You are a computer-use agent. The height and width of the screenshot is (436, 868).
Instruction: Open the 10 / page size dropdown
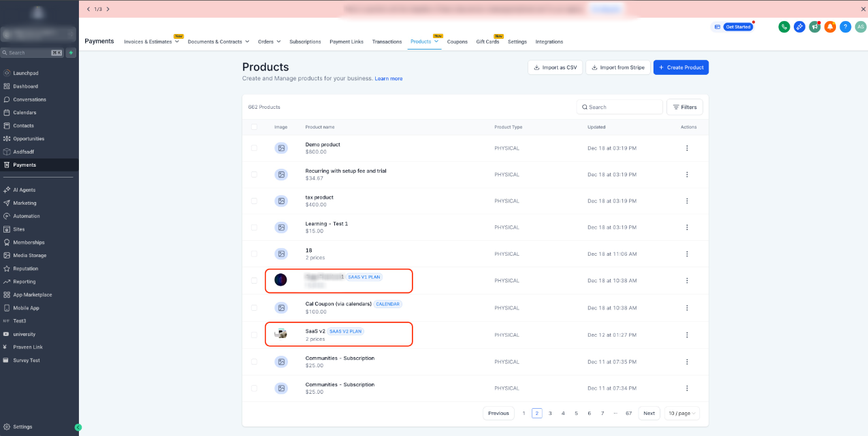(681, 413)
